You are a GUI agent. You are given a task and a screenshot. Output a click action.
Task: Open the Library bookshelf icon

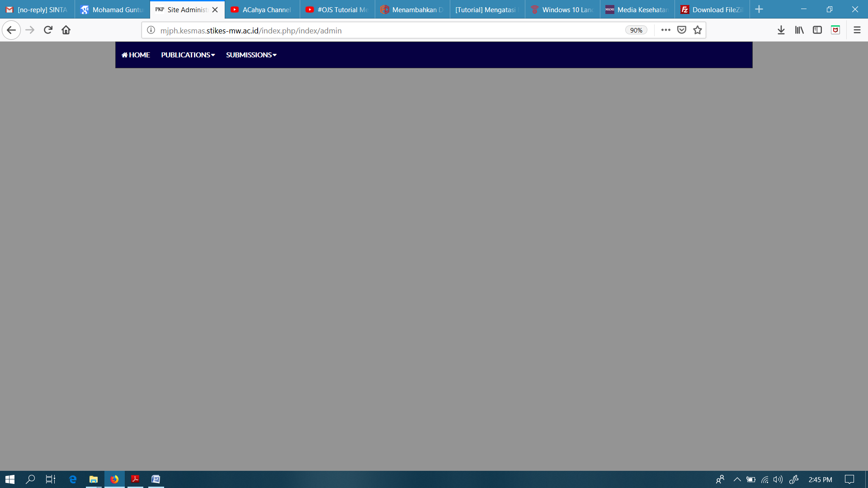(799, 30)
